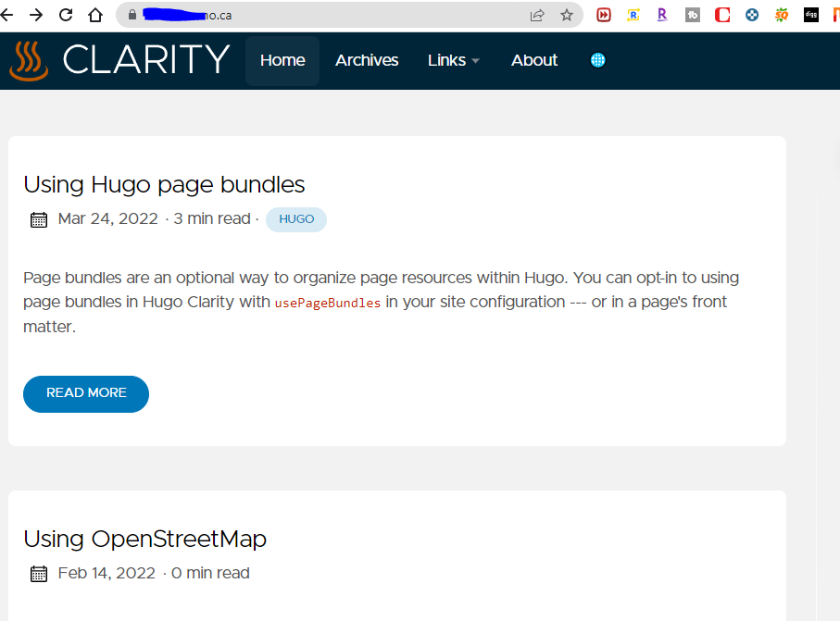840x621 pixels.
Task: Open the red double-arrow extension icon
Action: pos(604,15)
